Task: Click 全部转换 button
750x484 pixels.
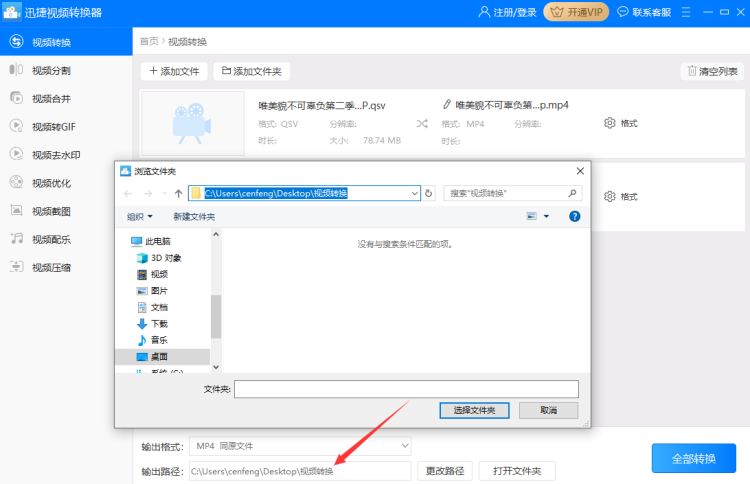Action: tap(694, 458)
